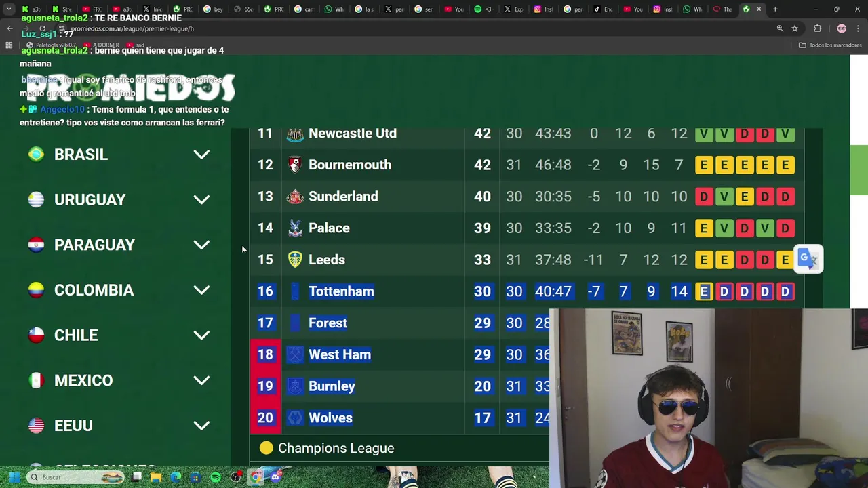This screenshot has height=488, width=868.
Task: Open the Google Translate floating icon
Action: [x=808, y=259]
